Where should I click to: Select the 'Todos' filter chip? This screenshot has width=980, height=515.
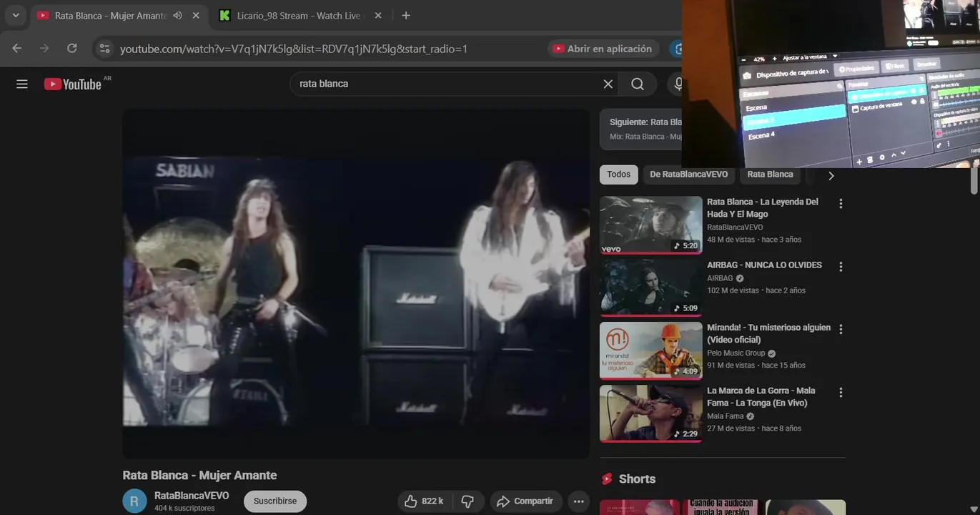619,175
